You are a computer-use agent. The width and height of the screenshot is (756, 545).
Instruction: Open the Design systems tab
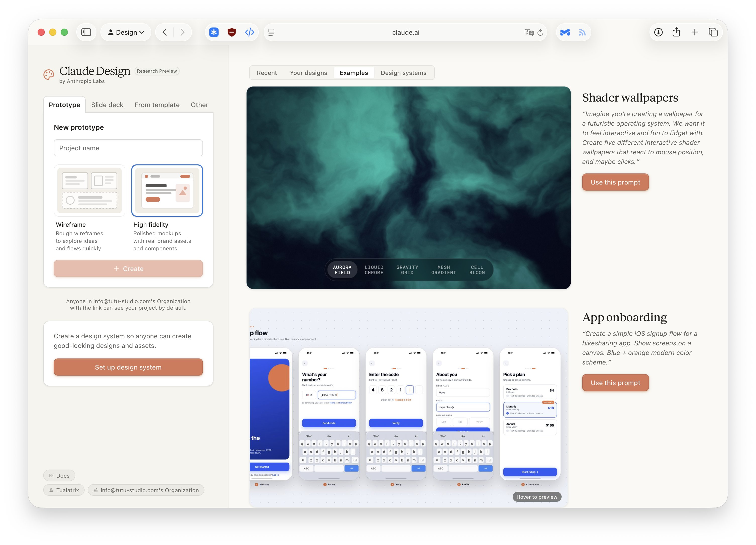pyautogui.click(x=403, y=73)
